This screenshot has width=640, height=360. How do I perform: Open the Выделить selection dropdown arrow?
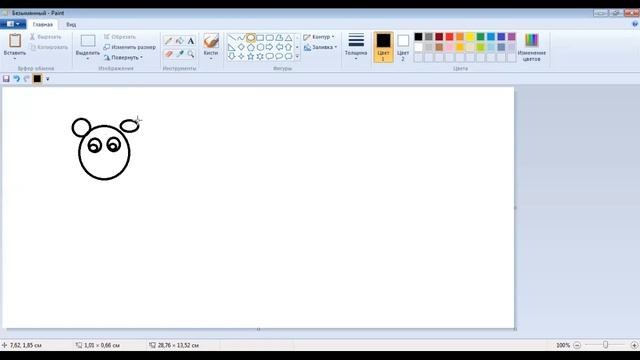point(88,59)
